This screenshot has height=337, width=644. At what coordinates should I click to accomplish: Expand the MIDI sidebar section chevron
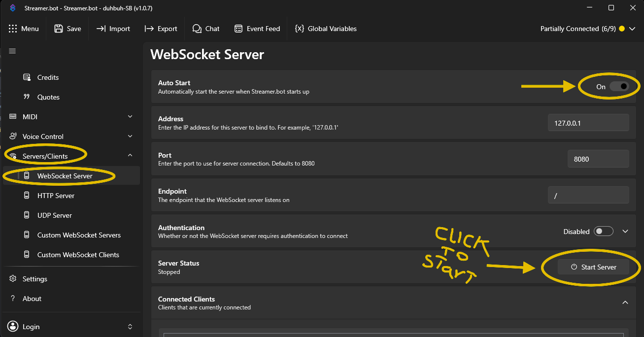130,117
